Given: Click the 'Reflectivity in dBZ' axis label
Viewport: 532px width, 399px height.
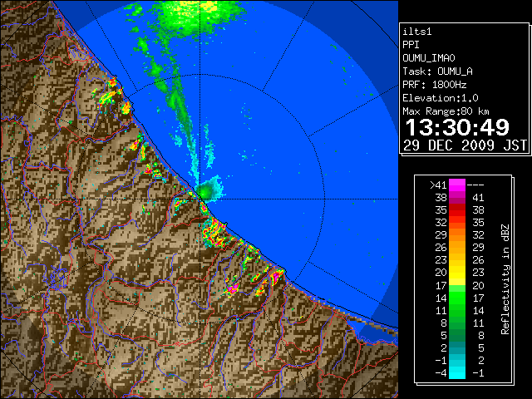Looking at the screenshot, I should click(505, 279).
